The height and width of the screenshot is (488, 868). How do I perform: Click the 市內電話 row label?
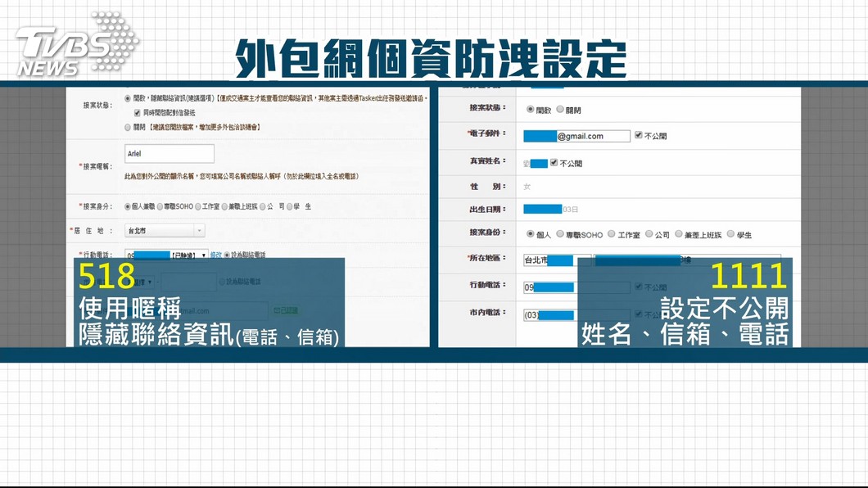click(x=487, y=313)
